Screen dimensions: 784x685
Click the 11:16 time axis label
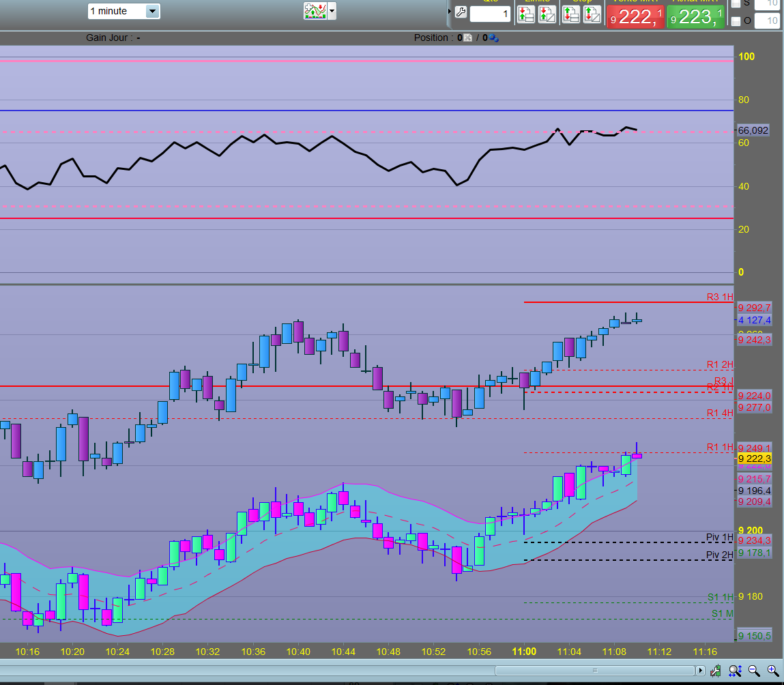[705, 652]
